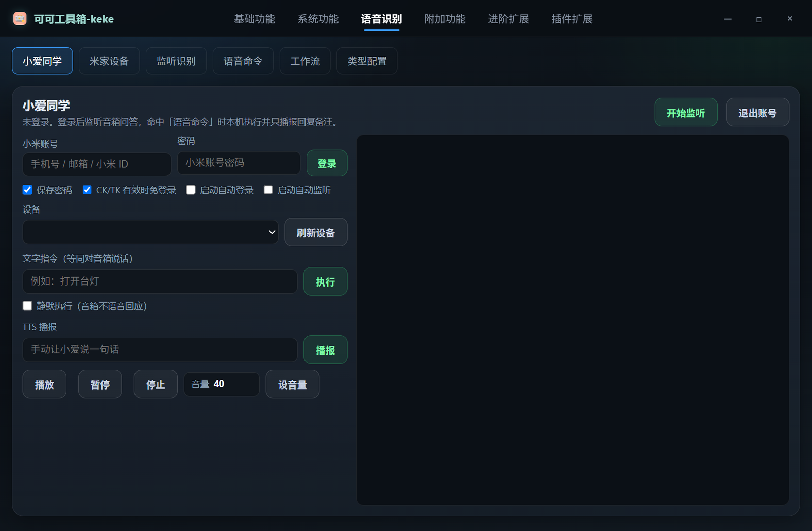Image resolution: width=812 pixels, height=531 pixels.
Task: Uncheck CK/TK 有效时免登录 checkbox
Action: coord(87,190)
